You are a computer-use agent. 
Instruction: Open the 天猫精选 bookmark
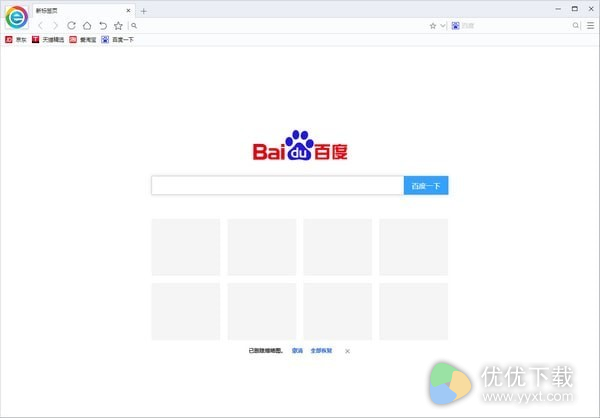48,39
